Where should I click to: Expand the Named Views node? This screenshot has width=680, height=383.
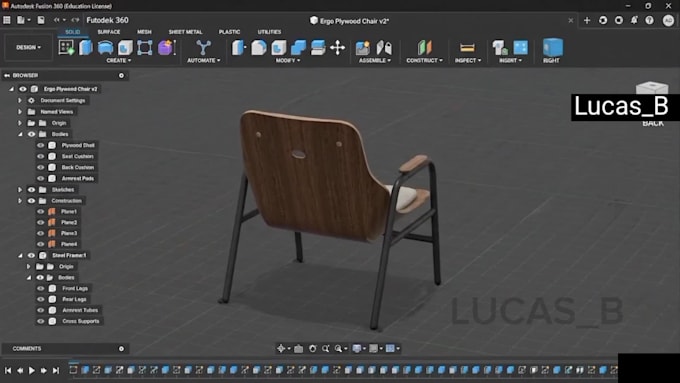20,112
